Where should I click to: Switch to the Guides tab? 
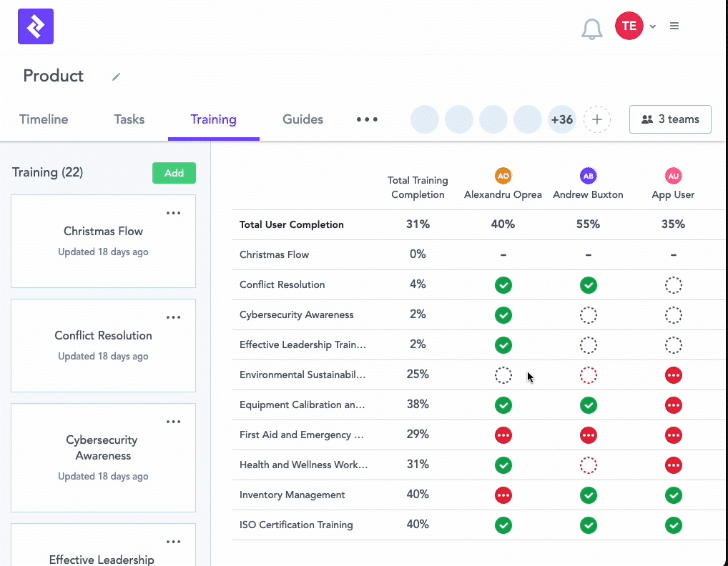[302, 119]
